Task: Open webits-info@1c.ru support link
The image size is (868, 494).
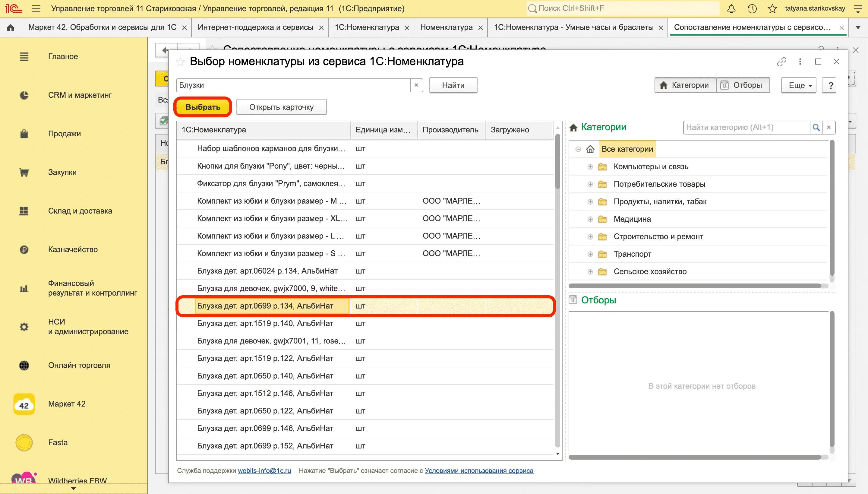Action: click(264, 470)
